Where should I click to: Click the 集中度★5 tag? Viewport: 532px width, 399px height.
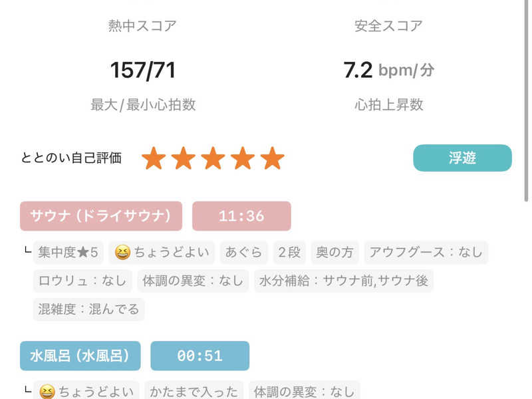coord(68,253)
